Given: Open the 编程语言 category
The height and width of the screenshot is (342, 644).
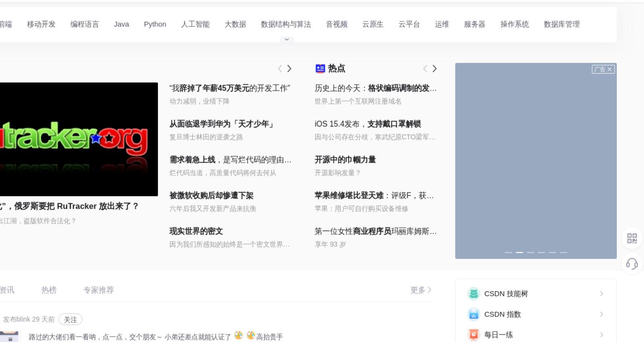Looking at the screenshot, I should pos(85,24).
